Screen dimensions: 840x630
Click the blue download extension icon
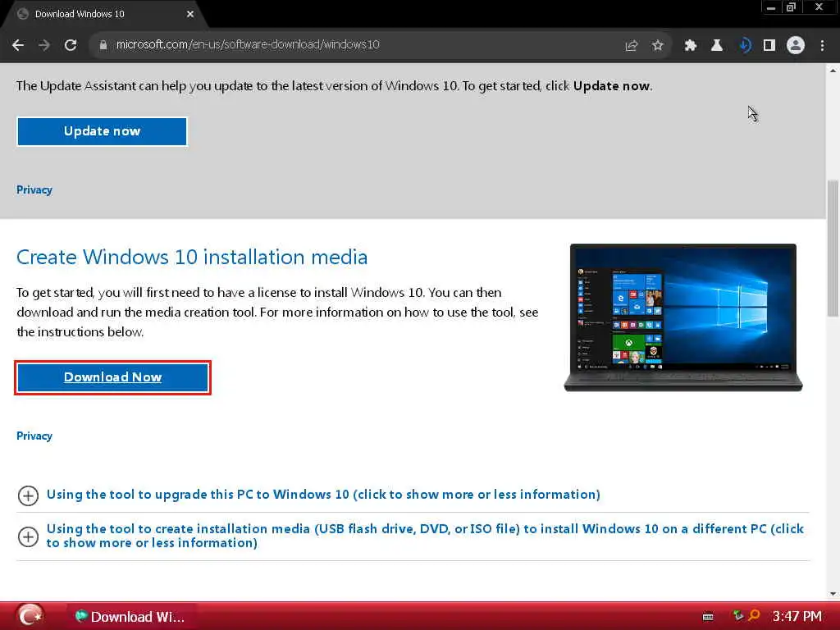click(743, 46)
